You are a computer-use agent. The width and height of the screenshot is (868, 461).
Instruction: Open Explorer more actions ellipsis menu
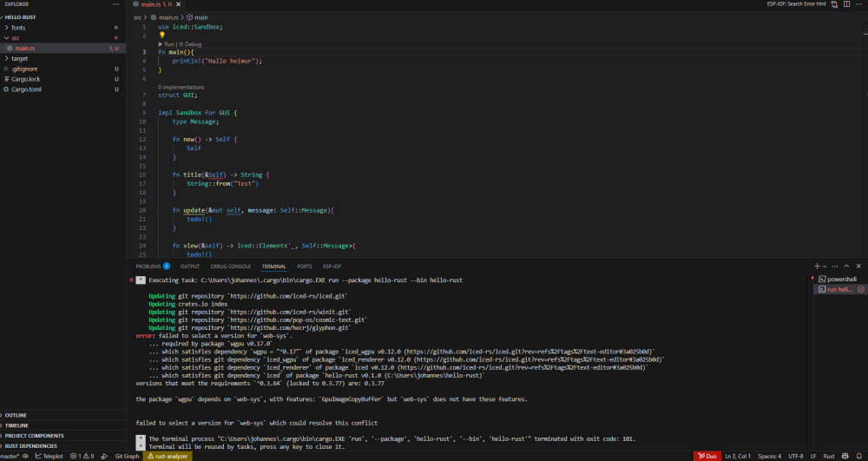tap(115, 3)
